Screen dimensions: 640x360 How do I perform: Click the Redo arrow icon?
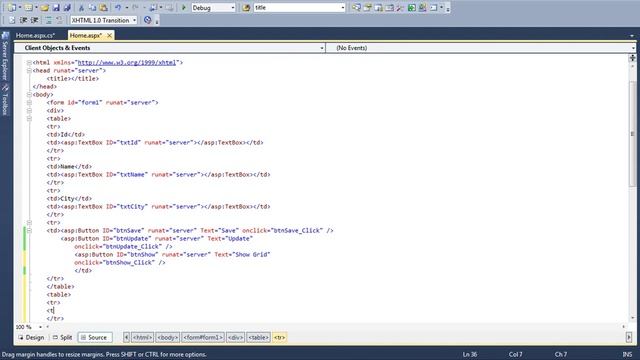(135, 8)
